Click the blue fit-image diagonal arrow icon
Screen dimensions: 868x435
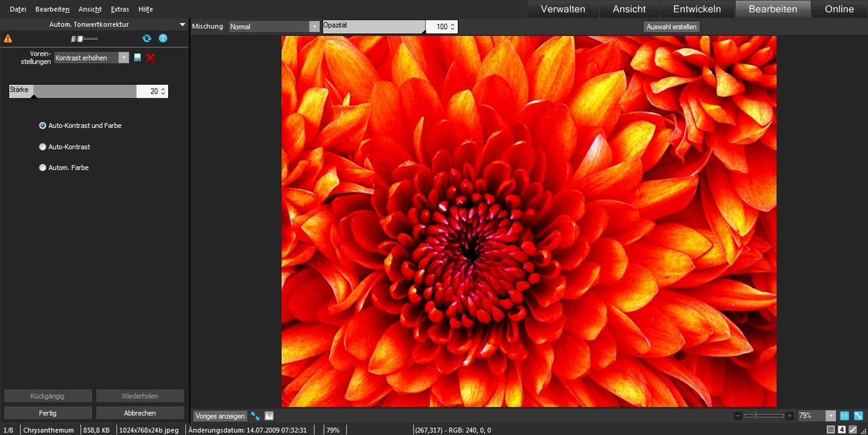click(x=859, y=415)
